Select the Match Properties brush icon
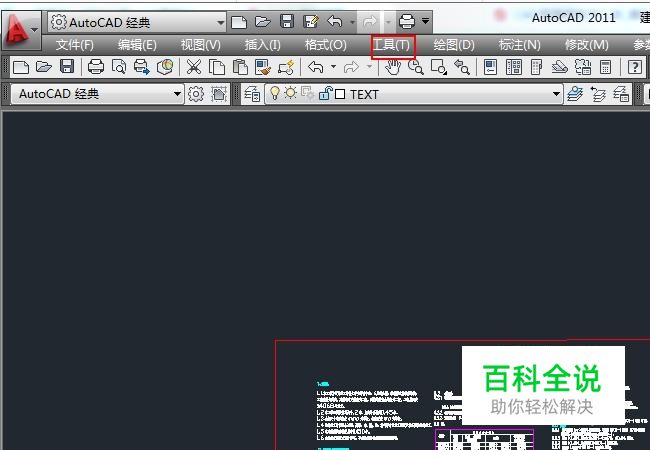This screenshot has width=650, height=450. (263, 67)
